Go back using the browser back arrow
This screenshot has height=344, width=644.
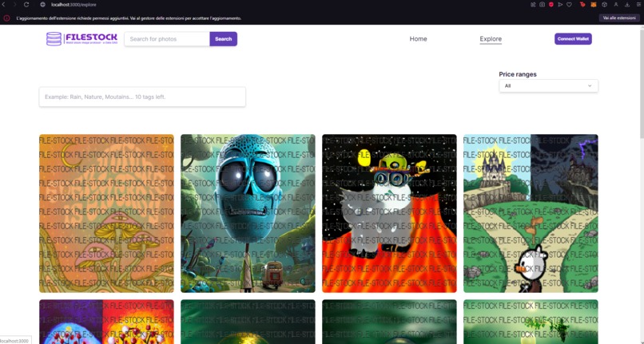pyautogui.click(x=4, y=5)
